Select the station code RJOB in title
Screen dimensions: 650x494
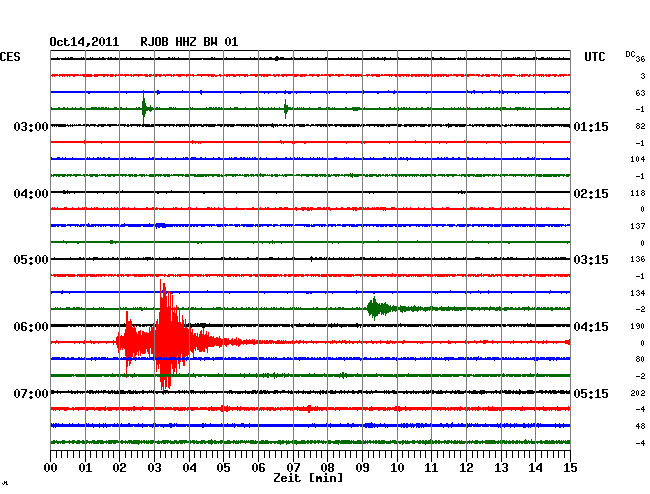pos(154,42)
